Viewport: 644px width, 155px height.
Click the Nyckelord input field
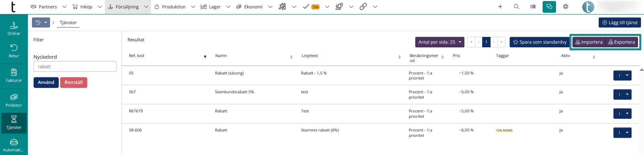(x=75, y=66)
